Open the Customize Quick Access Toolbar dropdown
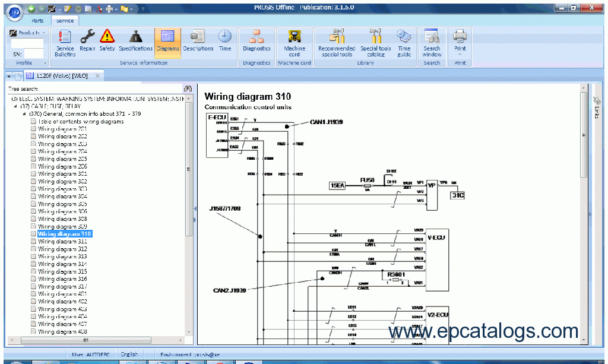 (x=142, y=8)
